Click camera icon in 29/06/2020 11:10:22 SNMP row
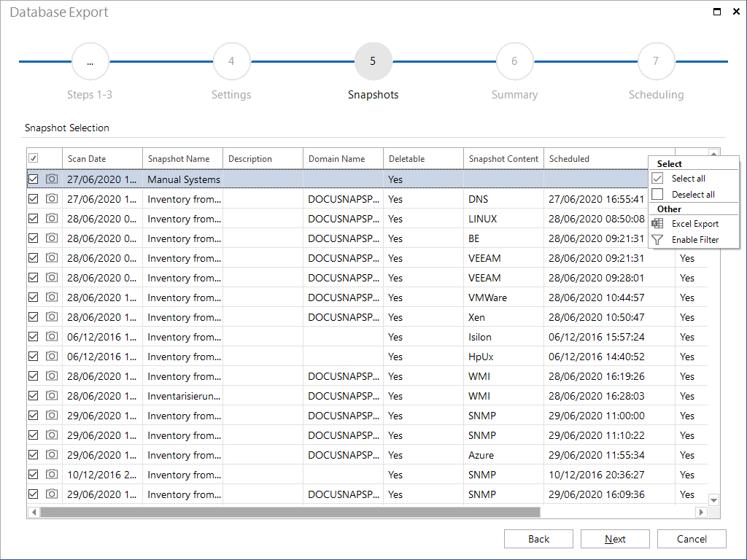The image size is (747, 560). (52, 435)
